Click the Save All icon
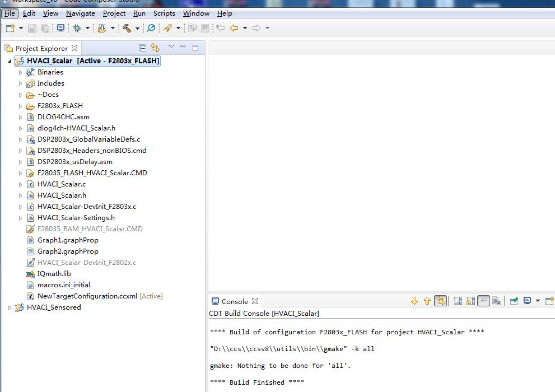The width and height of the screenshot is (555, 392). tap(45, 28)
